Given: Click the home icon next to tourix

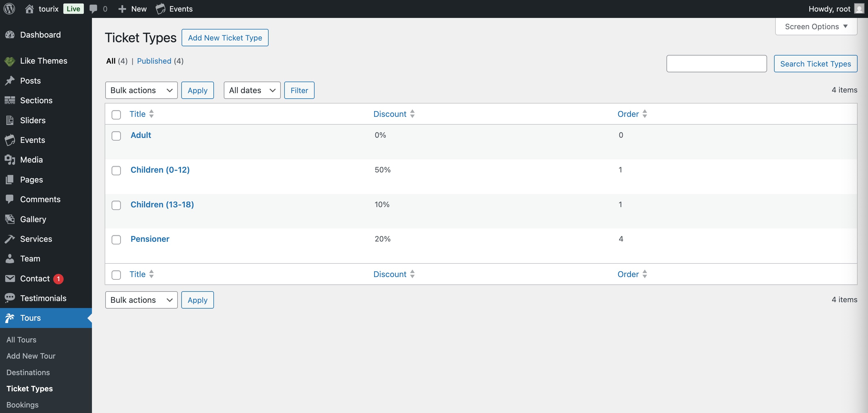Looking at the screenshot, I should 29,9.
